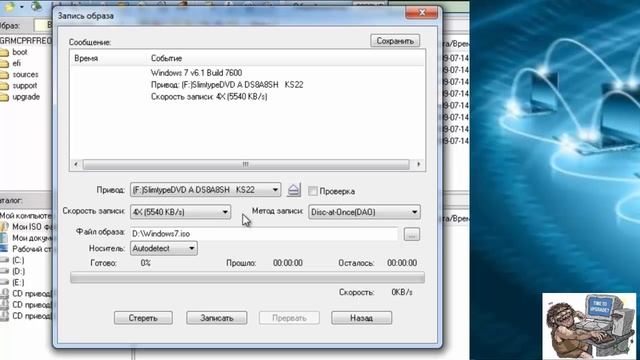Image resolution: width=640 pixels, height=360 pixels.
Task: Open the Метод записи dropdown
Action: click(364, 212)
